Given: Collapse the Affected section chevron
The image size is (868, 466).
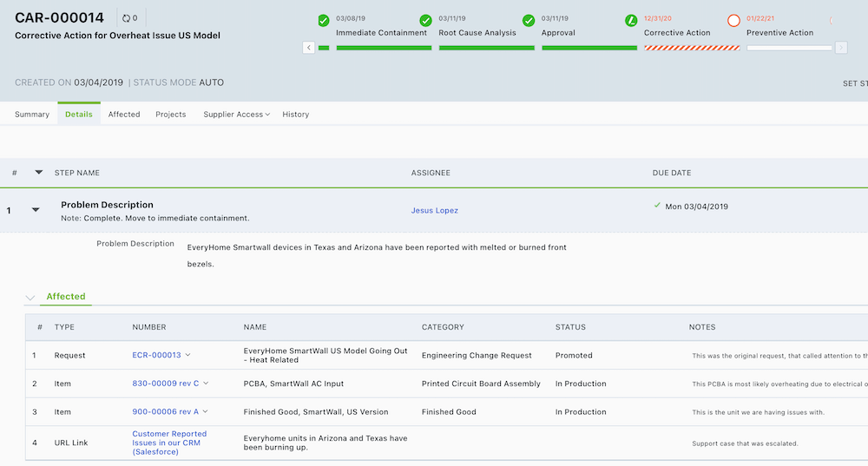Looking at the screenshot, I should pyautogui.click(x=30, y=298).
